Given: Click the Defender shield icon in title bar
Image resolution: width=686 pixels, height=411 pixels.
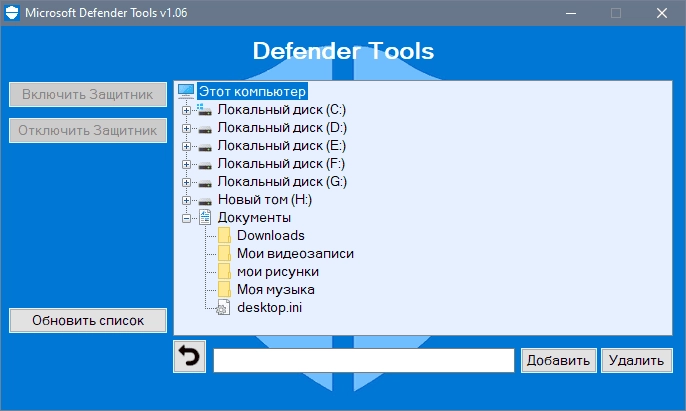Looking at the screenshot, I should coord(12,13).
